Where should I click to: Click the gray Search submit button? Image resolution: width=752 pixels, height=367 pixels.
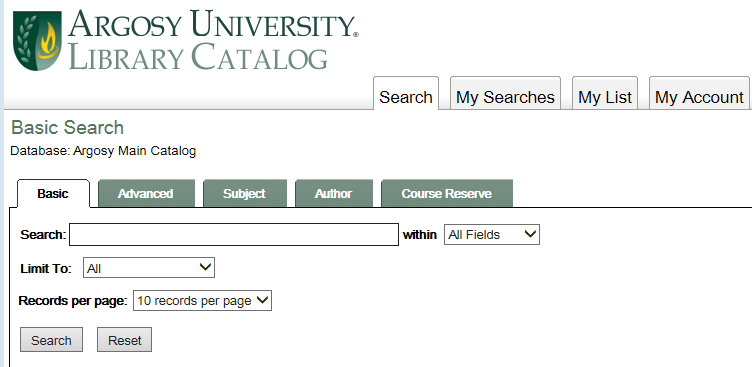[51, 340]
